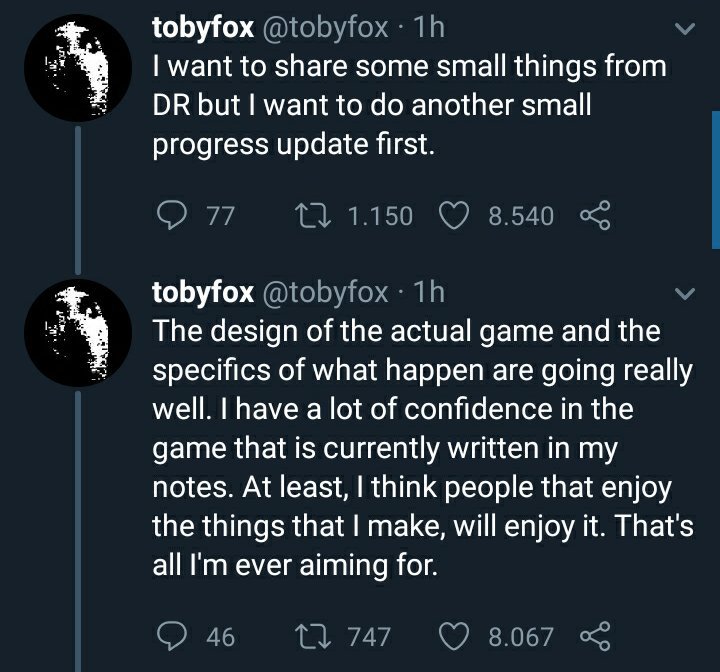Expand options chevron on first tweet

tap(685, 29)
